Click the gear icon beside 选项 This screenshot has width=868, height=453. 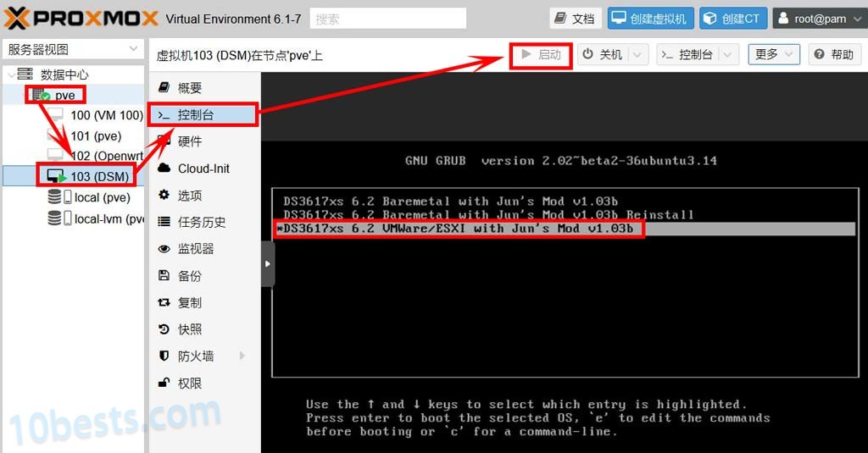(164, 196)
